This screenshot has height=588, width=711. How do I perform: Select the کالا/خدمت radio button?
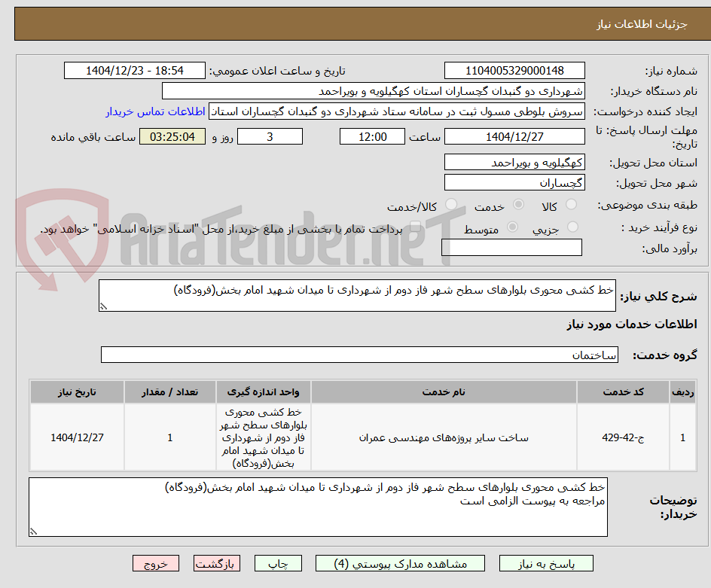[451, 205]
